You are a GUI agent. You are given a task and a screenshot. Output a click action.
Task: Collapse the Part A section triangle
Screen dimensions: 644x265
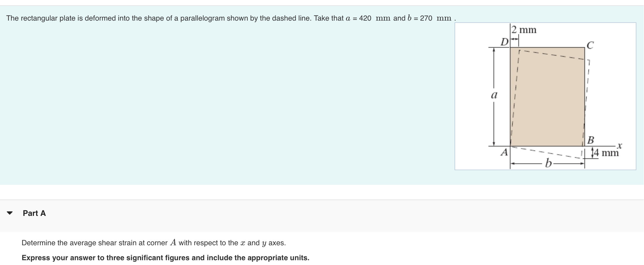[x=9, y=213]
